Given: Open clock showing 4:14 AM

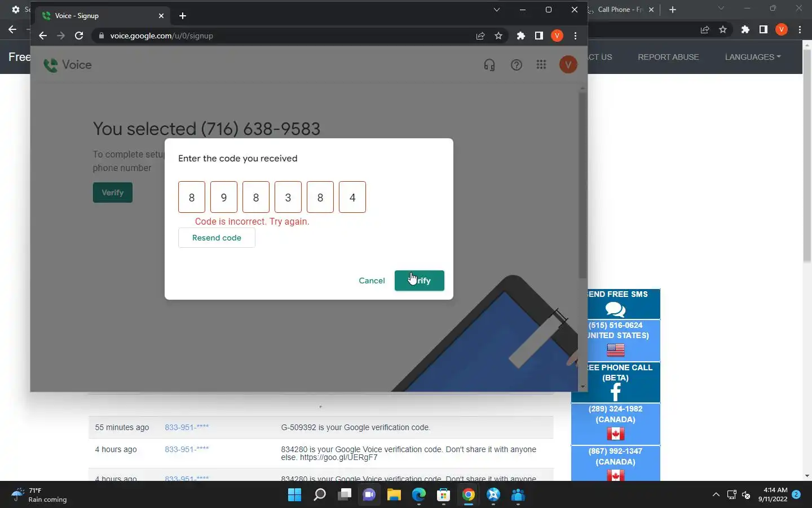Looking at the screenshot, I should click(x=774, y=494).
